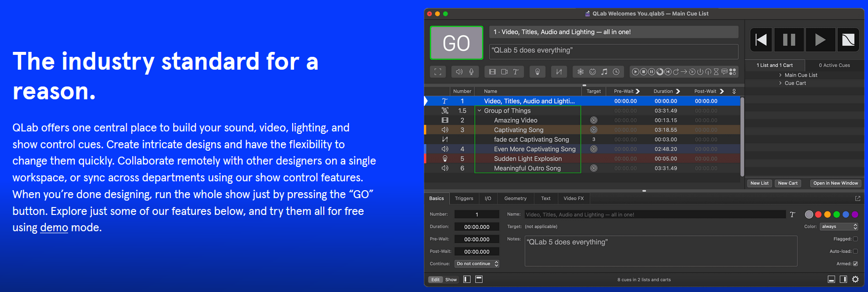Add a Pause cue from the toolbar
Screen dimensions: 868x292
tap(651, 72)
